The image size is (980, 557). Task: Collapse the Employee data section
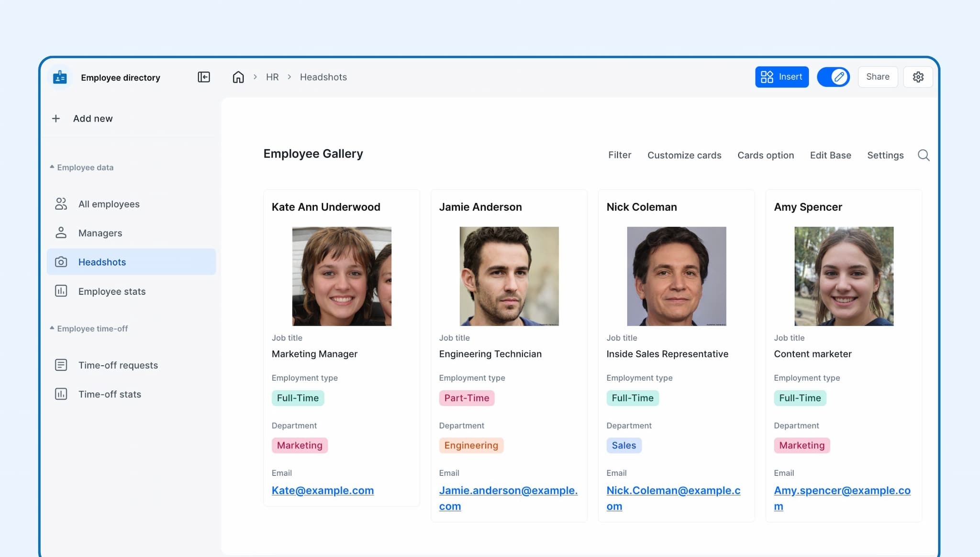[53, 167]
